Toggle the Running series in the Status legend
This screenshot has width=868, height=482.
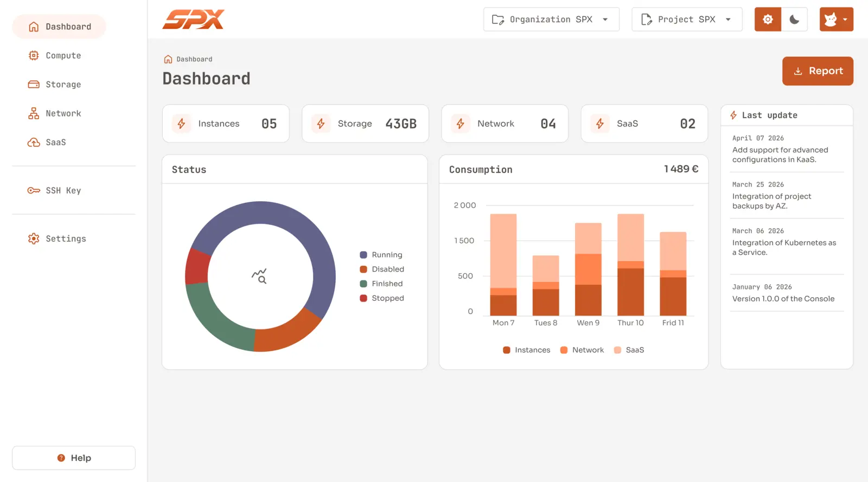381,255
